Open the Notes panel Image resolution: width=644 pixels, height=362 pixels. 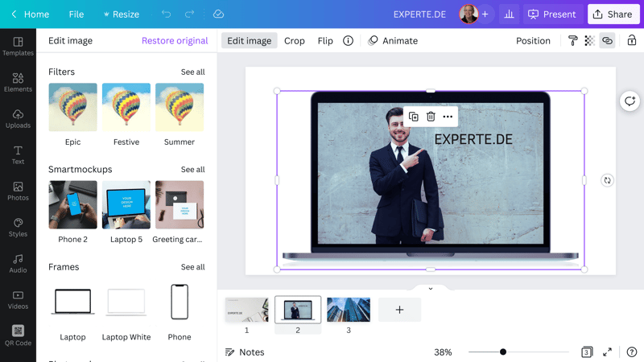[x=245, y=352]
